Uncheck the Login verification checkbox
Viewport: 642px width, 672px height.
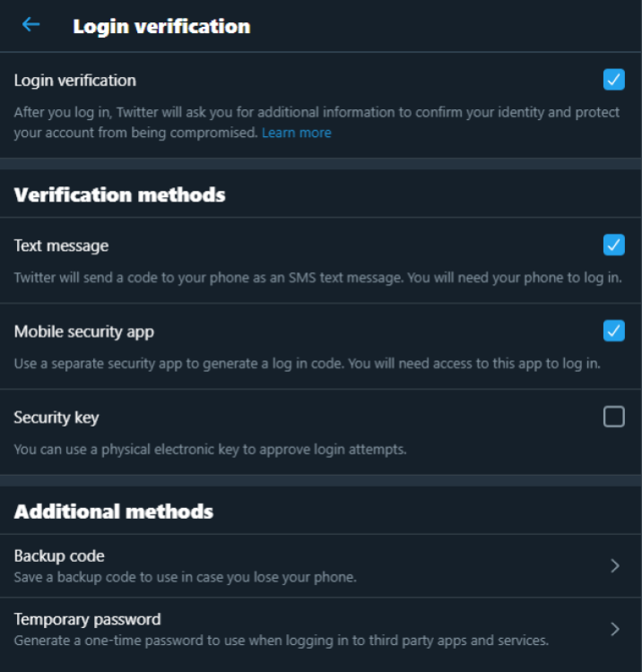coord(613,79)
